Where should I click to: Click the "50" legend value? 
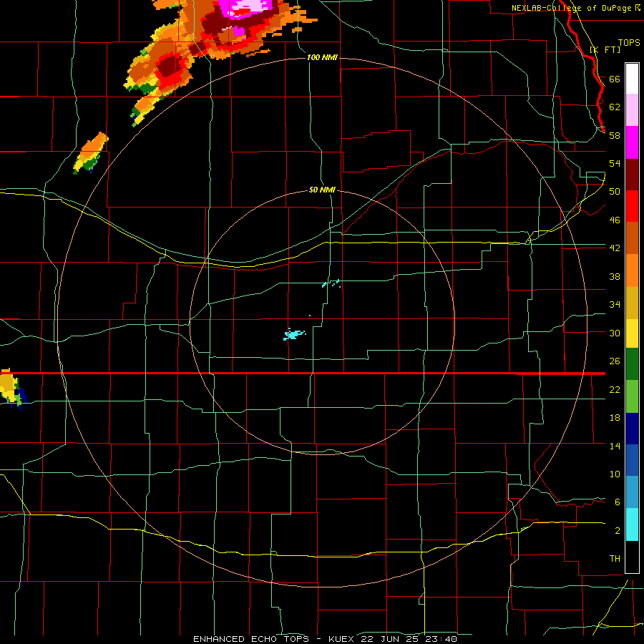[615, 191]
